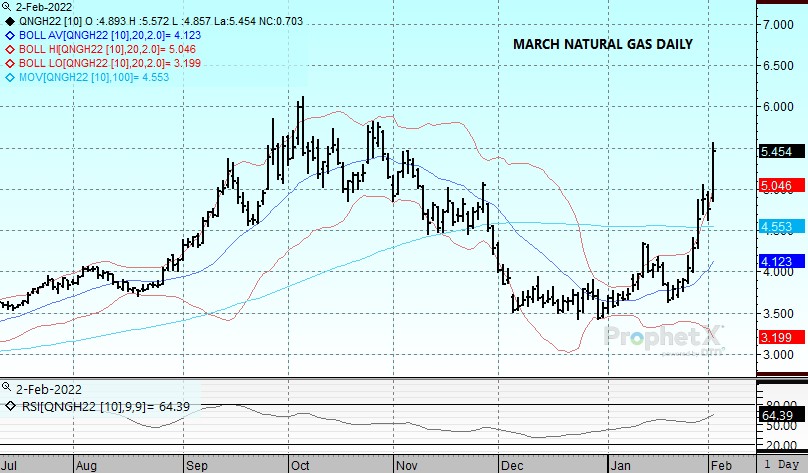The height and width of the screenshot is (473, 808).
Task: Click the red BOLL HI diamond marker
Action: 10,48
